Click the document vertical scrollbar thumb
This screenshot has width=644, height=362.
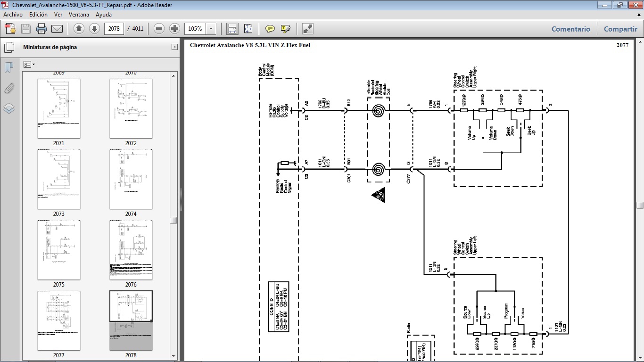(640, 205)
